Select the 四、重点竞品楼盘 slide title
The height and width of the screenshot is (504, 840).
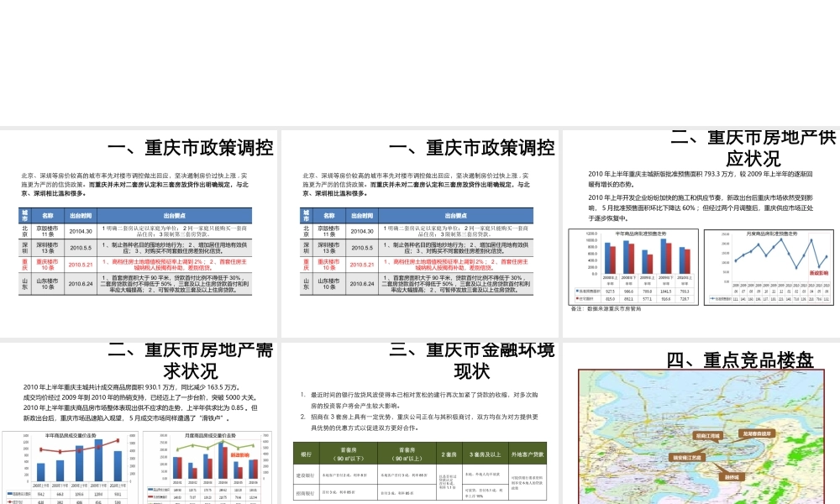(x=740, y=360)
